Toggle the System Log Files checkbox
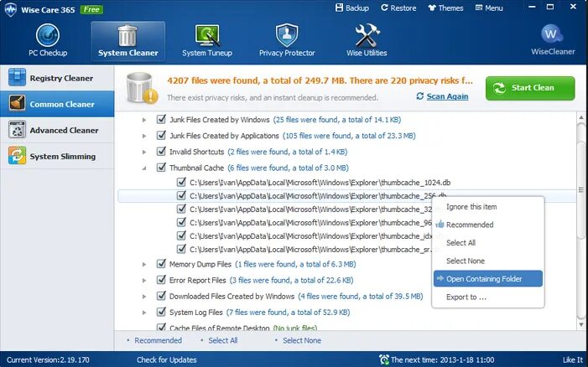Image resolution: width=588 pixels, height=367 pixels. (161, 312)
